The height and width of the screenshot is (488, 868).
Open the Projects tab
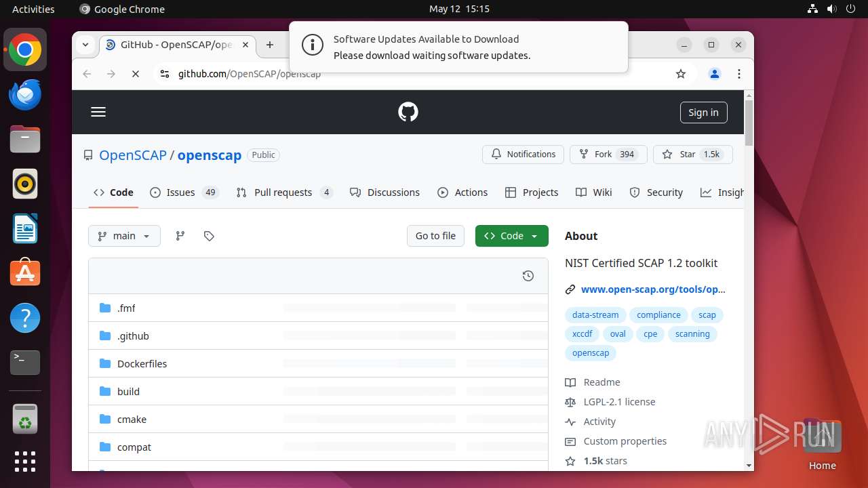pos(532,192)
